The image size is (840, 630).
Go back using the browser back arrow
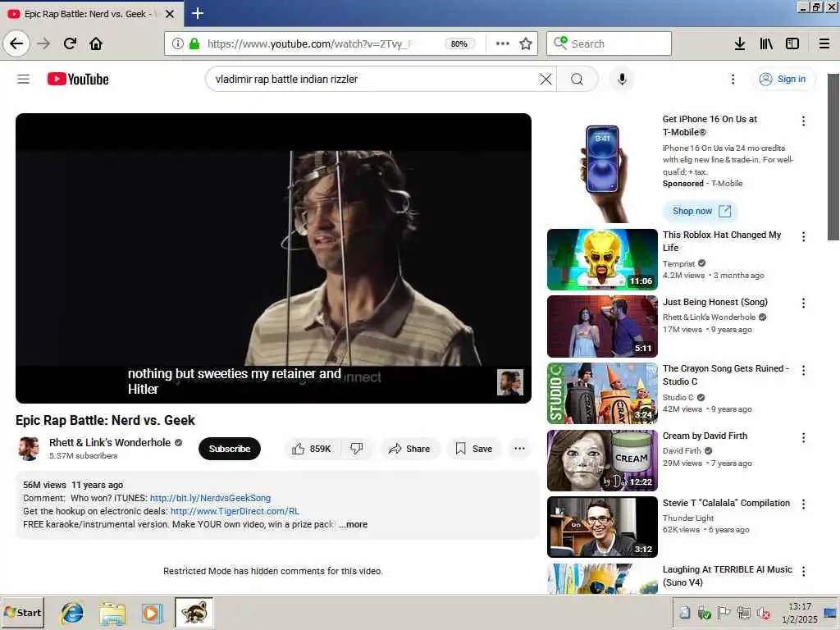pos(16,43)
